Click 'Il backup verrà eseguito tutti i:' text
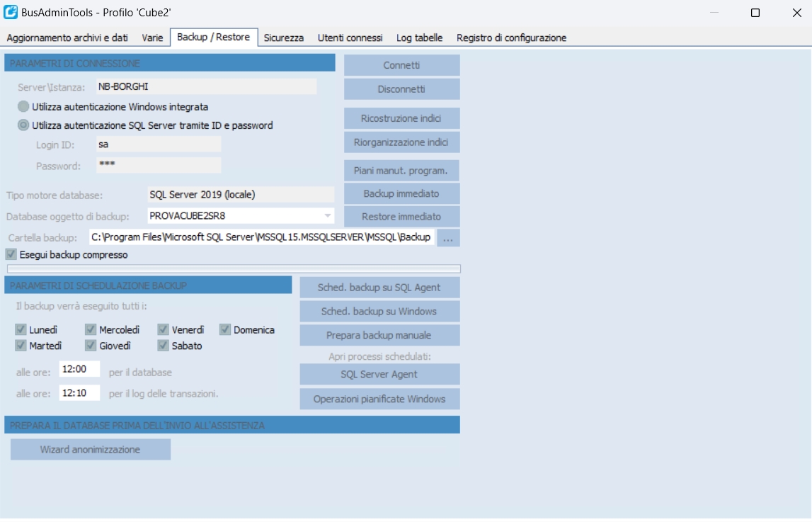The height and width of the screenshot is (522, 812). pyautogui.click(x=81, y=306)
